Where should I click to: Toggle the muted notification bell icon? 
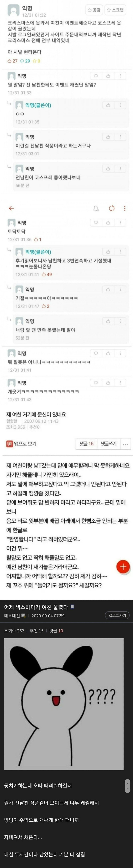pyautogui.click(x=96, y=208)
